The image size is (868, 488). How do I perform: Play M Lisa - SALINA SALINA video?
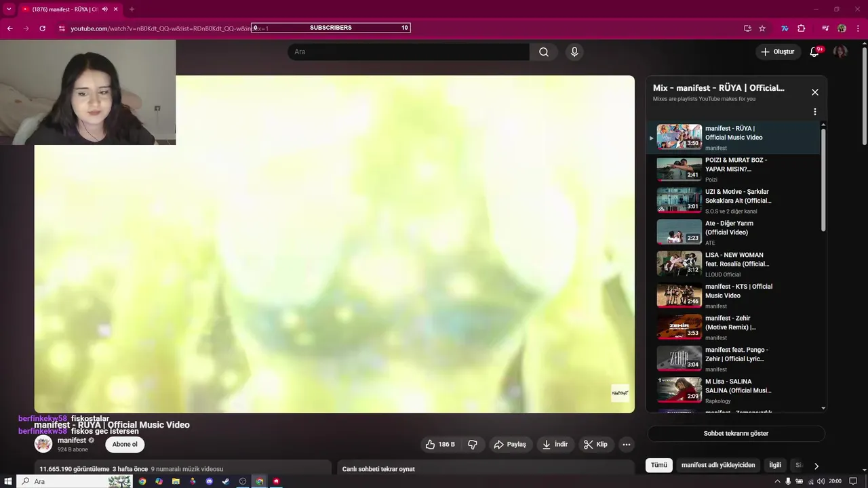pos(734,391)
